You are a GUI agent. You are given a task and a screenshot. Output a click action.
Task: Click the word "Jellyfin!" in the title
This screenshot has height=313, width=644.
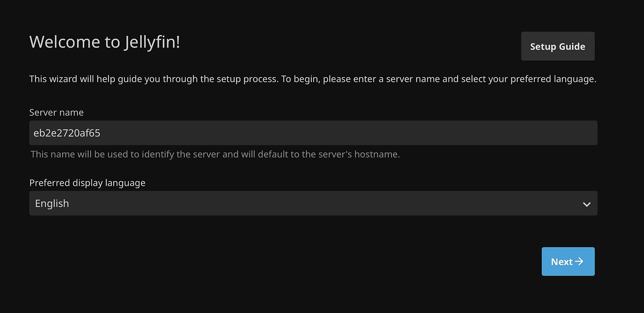(152, 42)
